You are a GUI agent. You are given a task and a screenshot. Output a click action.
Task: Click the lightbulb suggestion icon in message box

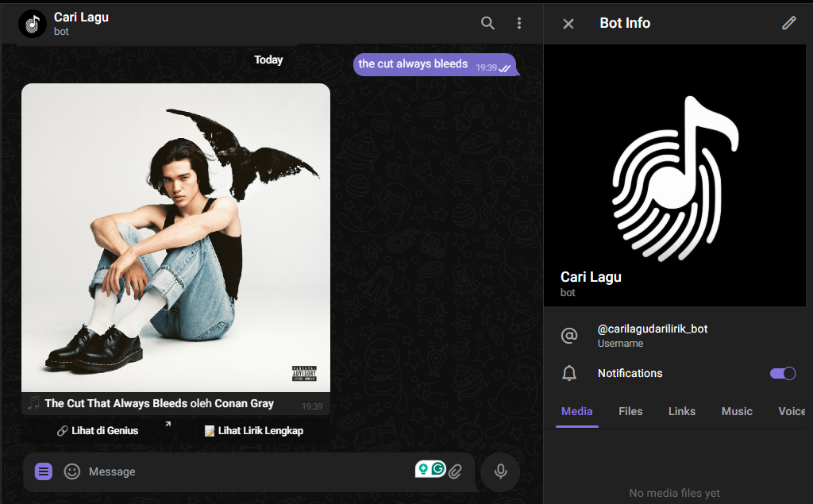click(423, 469)
